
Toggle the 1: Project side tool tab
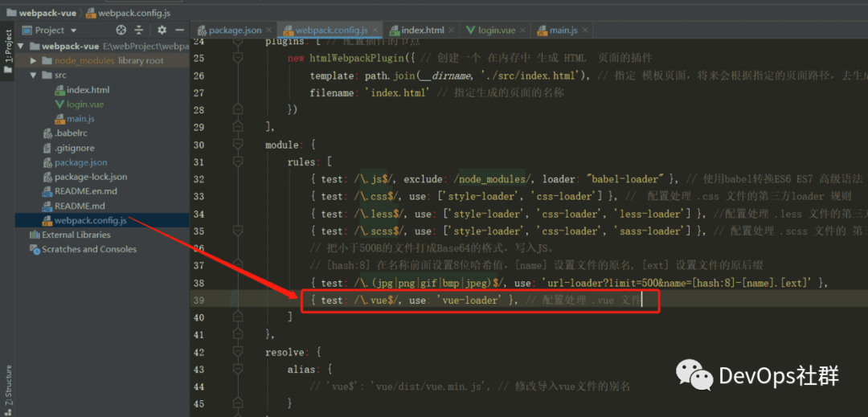7,52
